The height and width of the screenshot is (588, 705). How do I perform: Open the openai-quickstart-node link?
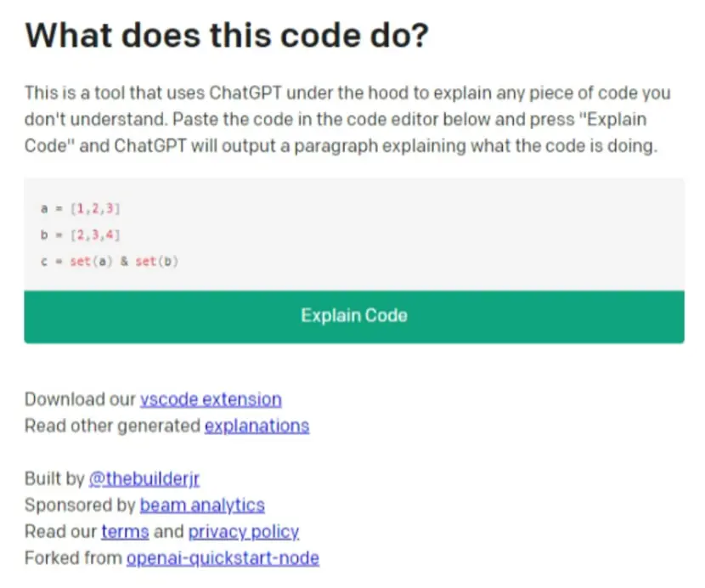223,558
